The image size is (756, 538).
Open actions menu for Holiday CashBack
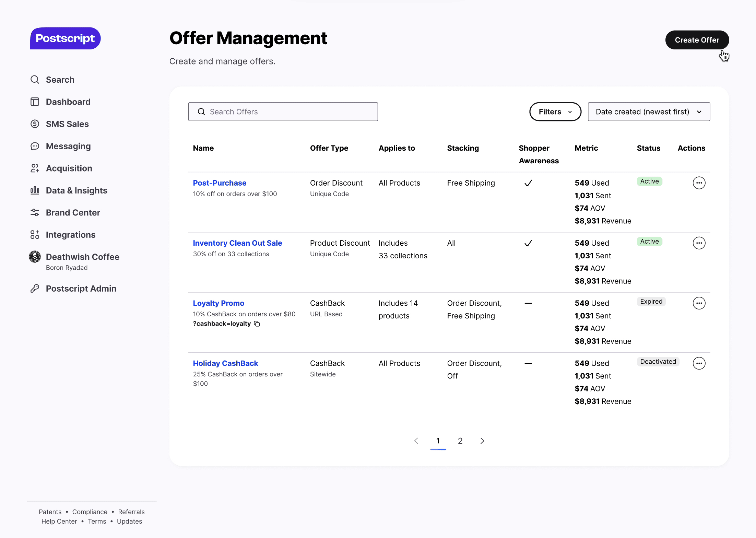[x=699, y=363]
